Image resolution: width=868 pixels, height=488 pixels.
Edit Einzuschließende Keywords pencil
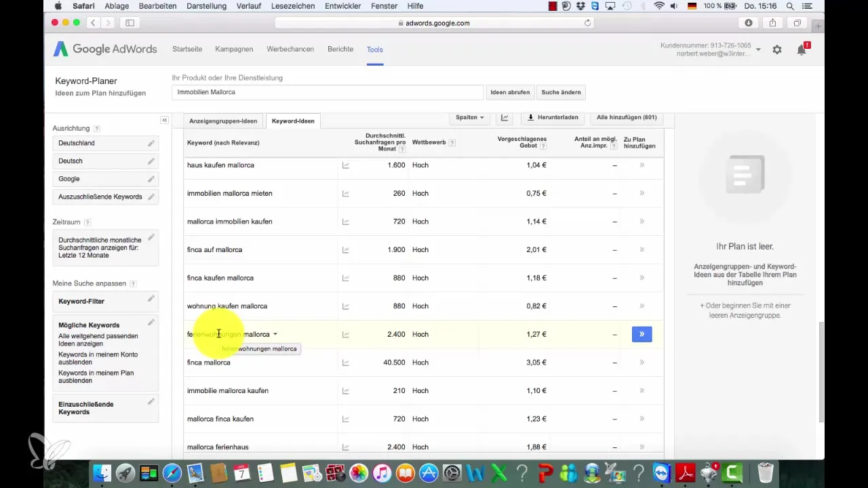151,402
